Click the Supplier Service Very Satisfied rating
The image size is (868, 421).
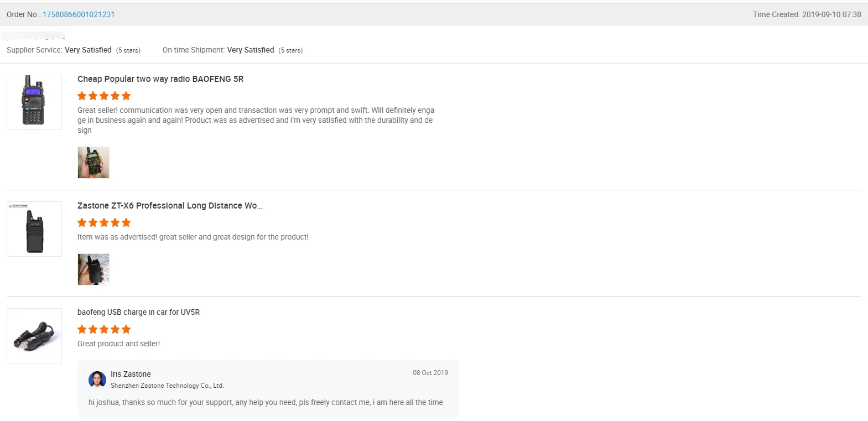pos(88,50)
